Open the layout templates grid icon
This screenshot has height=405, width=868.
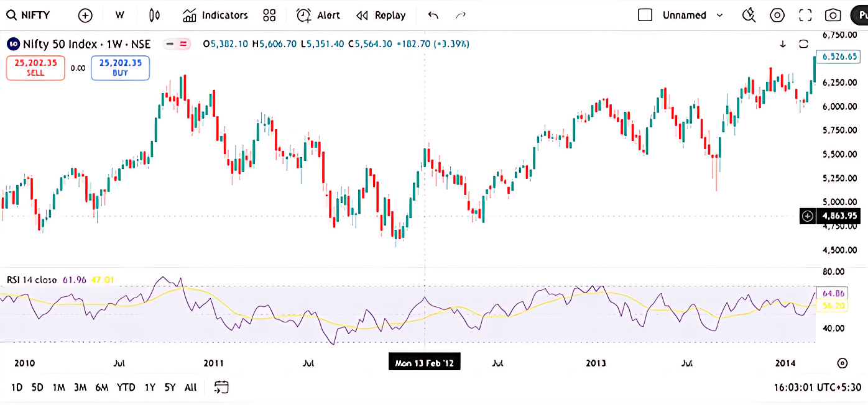point(269,15)
